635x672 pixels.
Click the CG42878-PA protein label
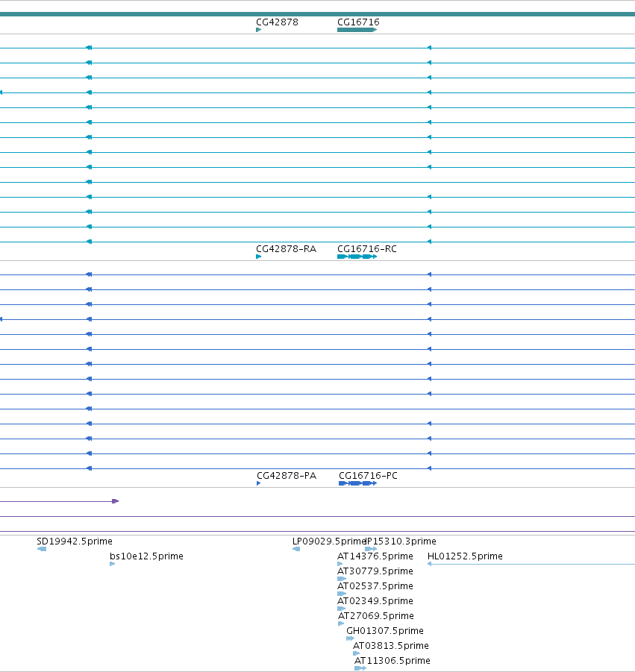coord(287,475)
